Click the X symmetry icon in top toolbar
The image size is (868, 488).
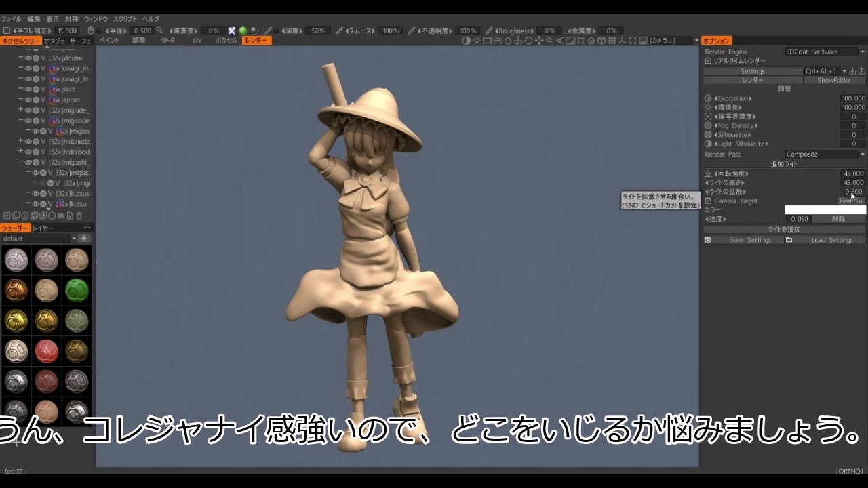[x=232, y=30]
